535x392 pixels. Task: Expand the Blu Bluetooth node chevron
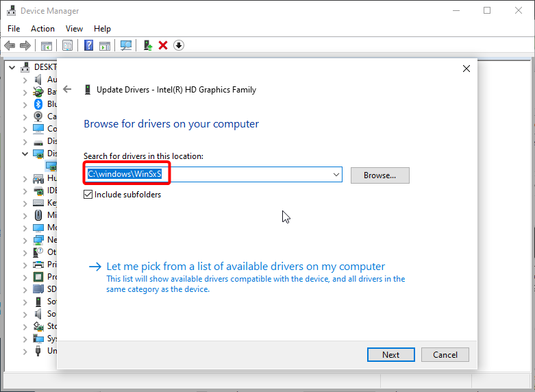click(x=25, y=104)
